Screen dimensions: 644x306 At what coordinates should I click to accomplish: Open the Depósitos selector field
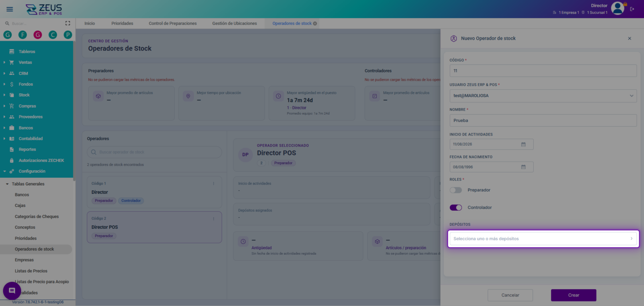pyautogui.click(x=543, y=239)
